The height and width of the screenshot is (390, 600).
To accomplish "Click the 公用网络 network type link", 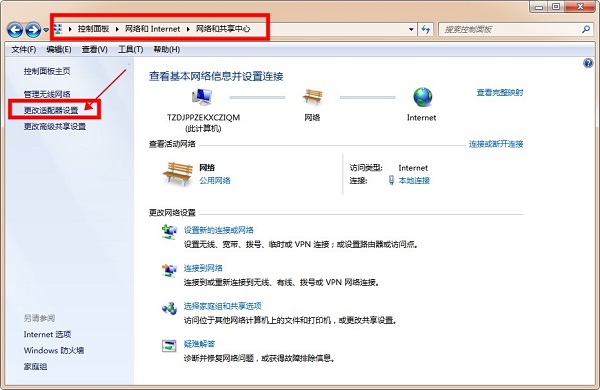I will (x=215, y=180).
